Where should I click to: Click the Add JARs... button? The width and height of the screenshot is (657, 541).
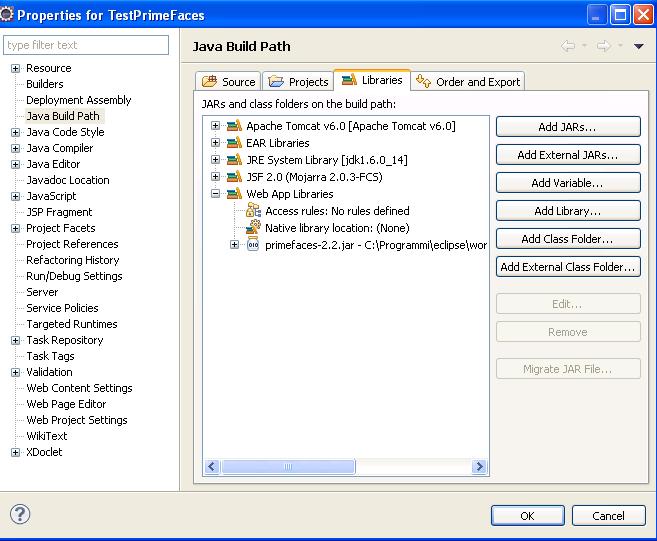[568, 127]
